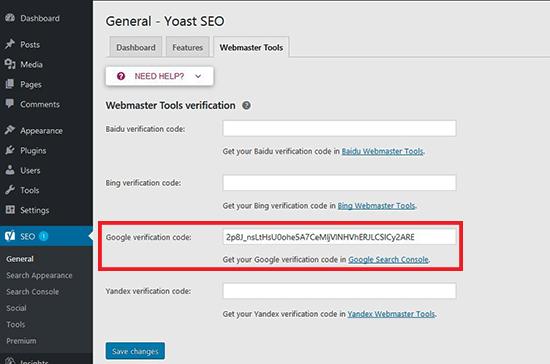The width and height of the screenshot is (550, 364).
Task: Open the Google Search Console link
Action: [x=388, y=259]
